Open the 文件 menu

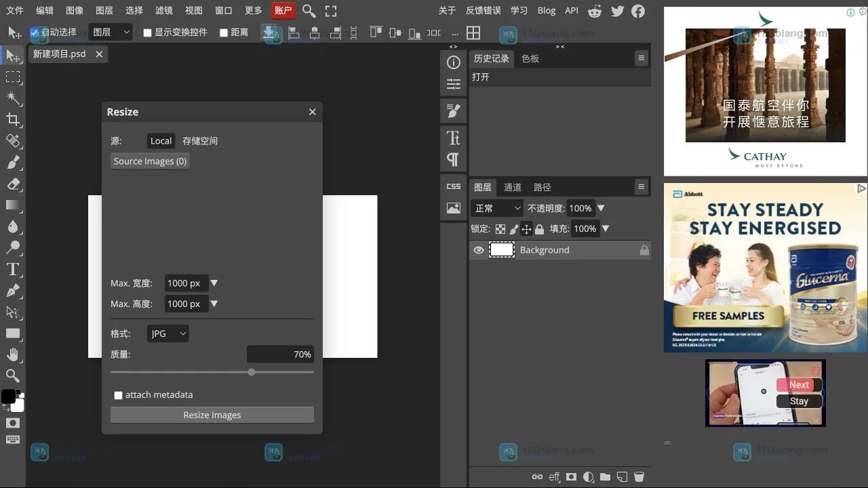14,11
